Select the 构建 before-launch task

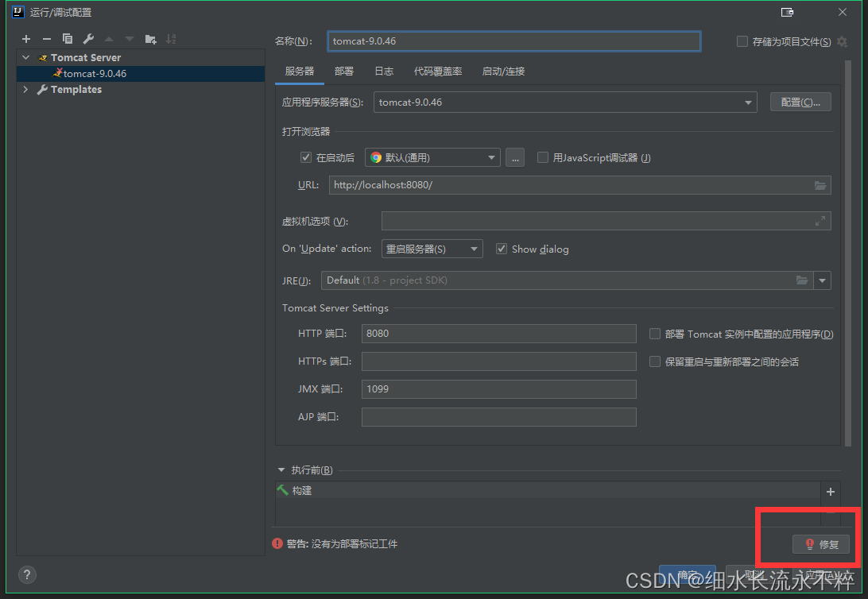tap(548, 491)
